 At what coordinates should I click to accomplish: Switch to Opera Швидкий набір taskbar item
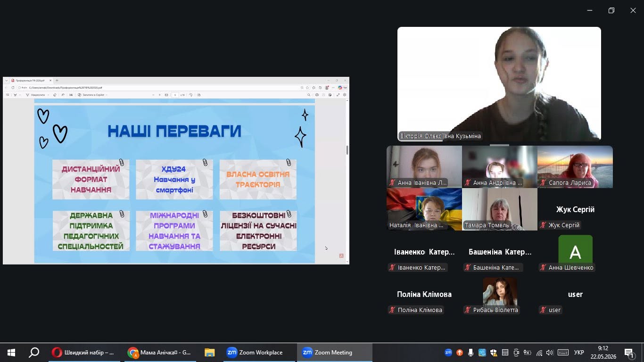83,353
